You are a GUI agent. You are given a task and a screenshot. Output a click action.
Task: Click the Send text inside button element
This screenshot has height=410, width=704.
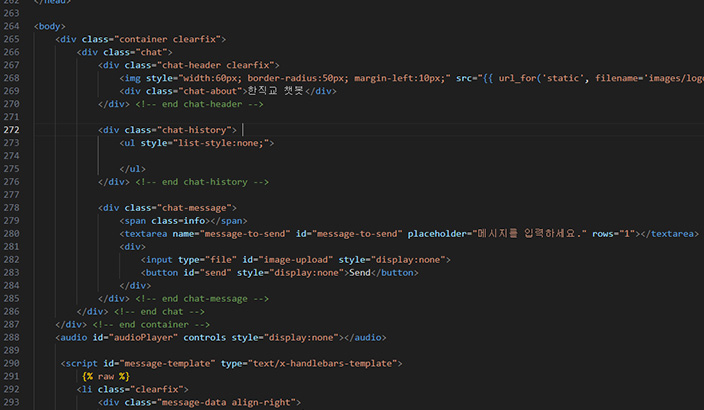coord(360,273)
